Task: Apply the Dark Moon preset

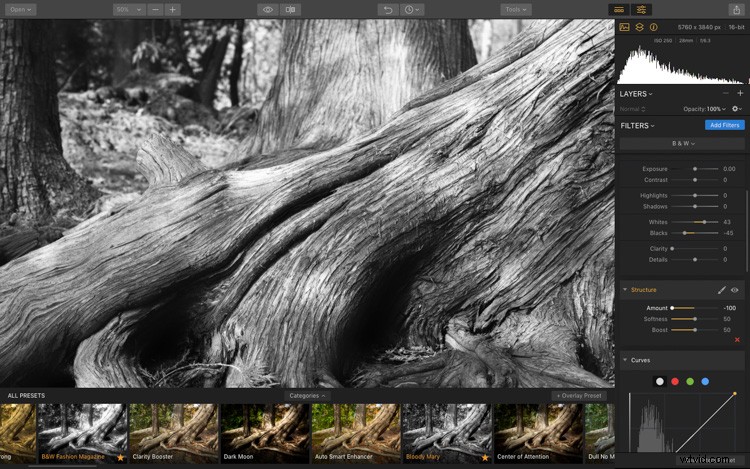Action: pos(265,433)
